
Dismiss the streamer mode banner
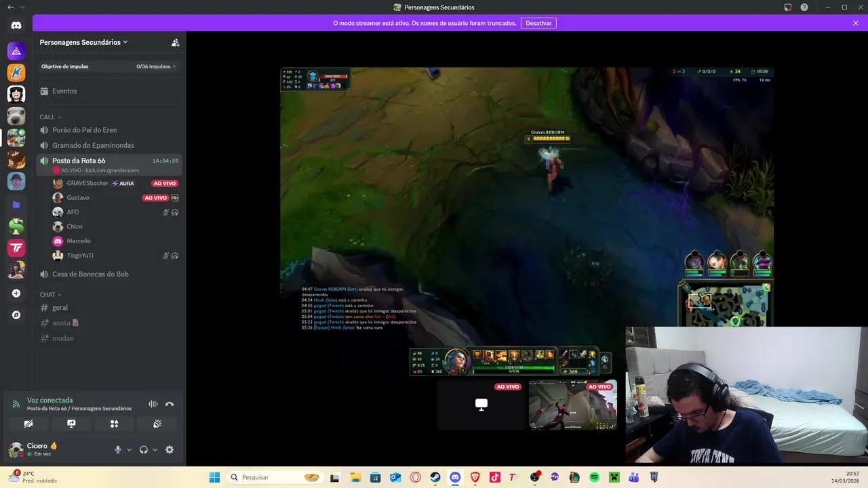(856, 23)
